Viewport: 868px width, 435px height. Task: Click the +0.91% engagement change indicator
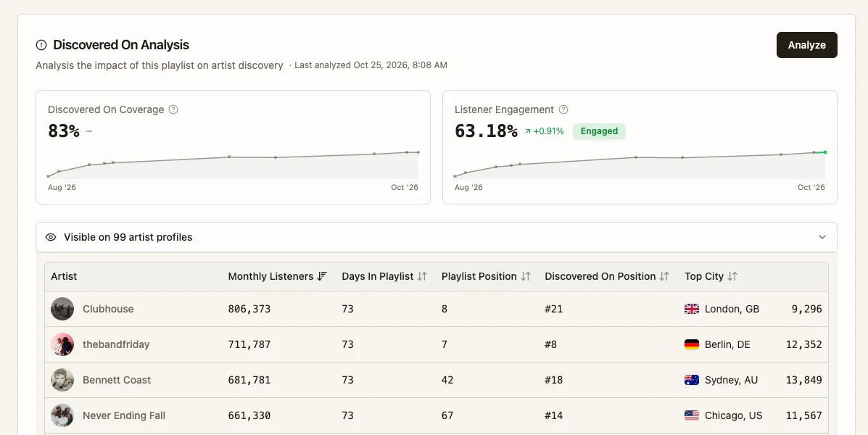[x=544, y=131]
